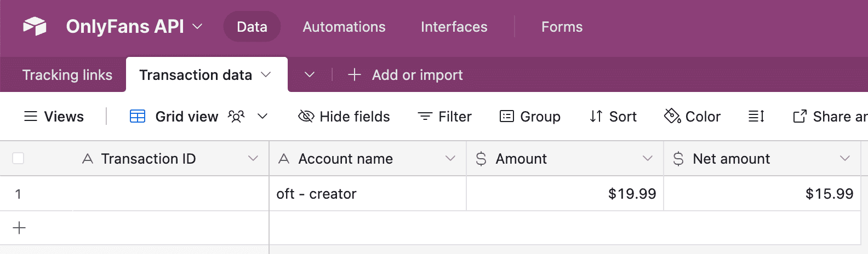
Task: Expand the Amount column menu arrow
Action: click(647, 159)
